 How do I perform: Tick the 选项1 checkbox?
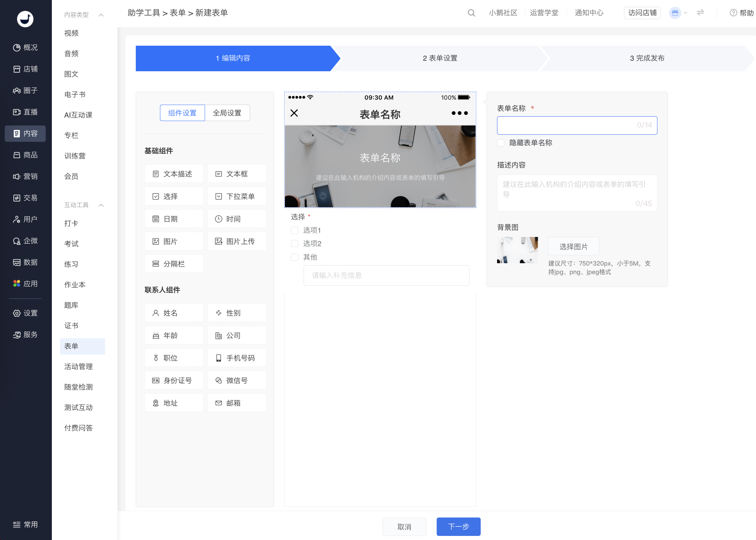pyautogui.click(x=294, y=230)
